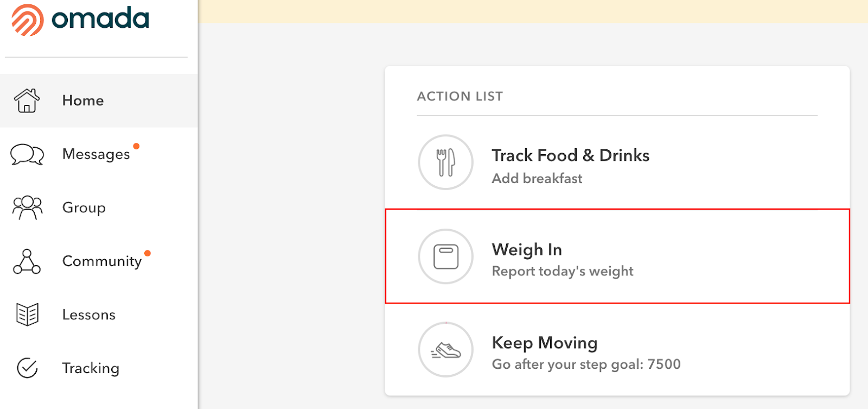Open the Tracking checkmark circle icon
Image resolution: width=868 pixels, height=409 pixels.
(x=27, y=368)
